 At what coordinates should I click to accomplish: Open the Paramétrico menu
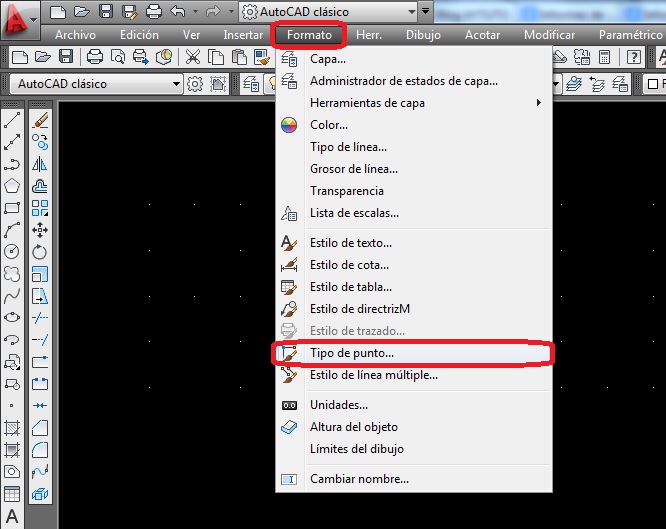click(x=630, y=35)
